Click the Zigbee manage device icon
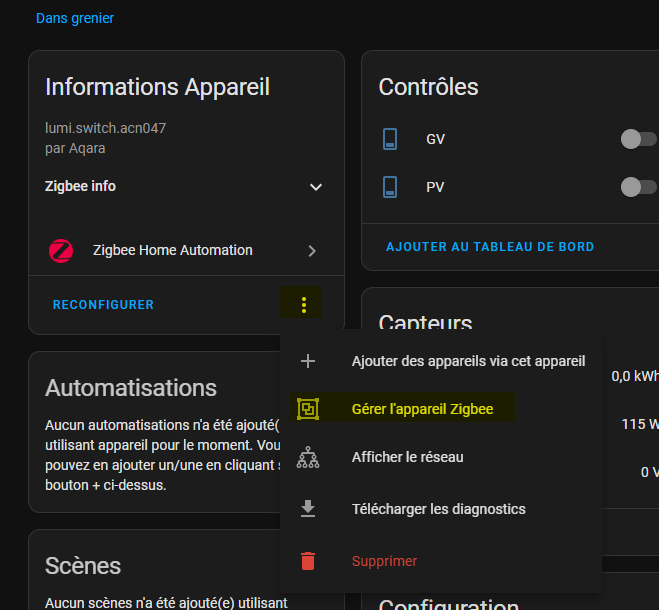This screenshot has height=610, width=659. point(308,408)
